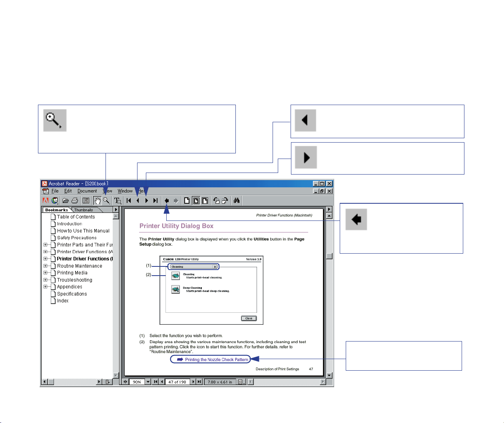This screenshot has width=504, height=423.
Task: Click Go to Next View arrow
Action: click(x=176, y=201)
